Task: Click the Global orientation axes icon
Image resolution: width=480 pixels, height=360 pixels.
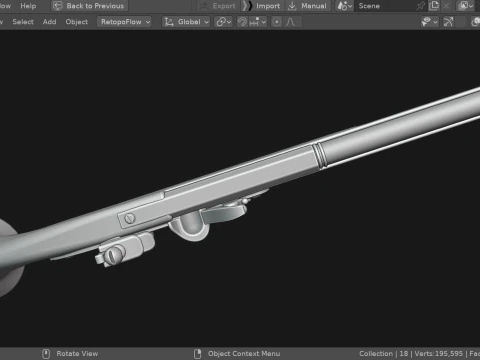Action: click(169, 22)
